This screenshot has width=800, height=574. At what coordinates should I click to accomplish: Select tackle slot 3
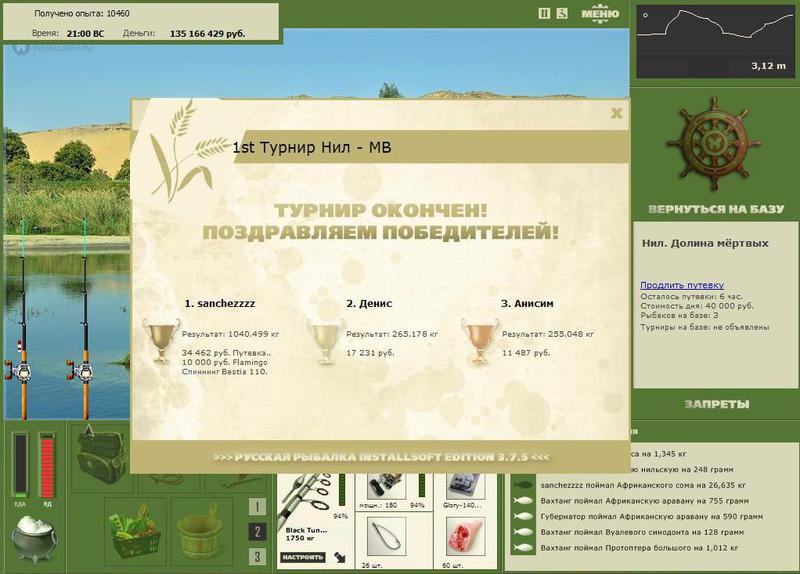[x=257, y=556]
